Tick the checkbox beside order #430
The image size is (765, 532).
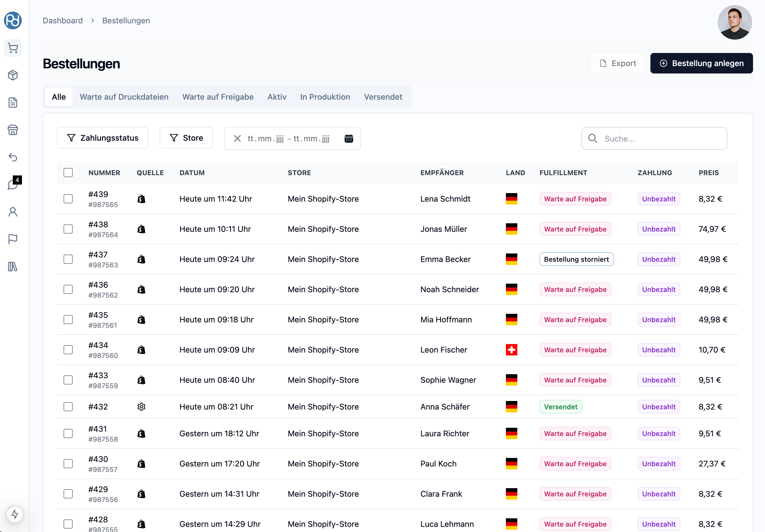[x=68, y=463]
